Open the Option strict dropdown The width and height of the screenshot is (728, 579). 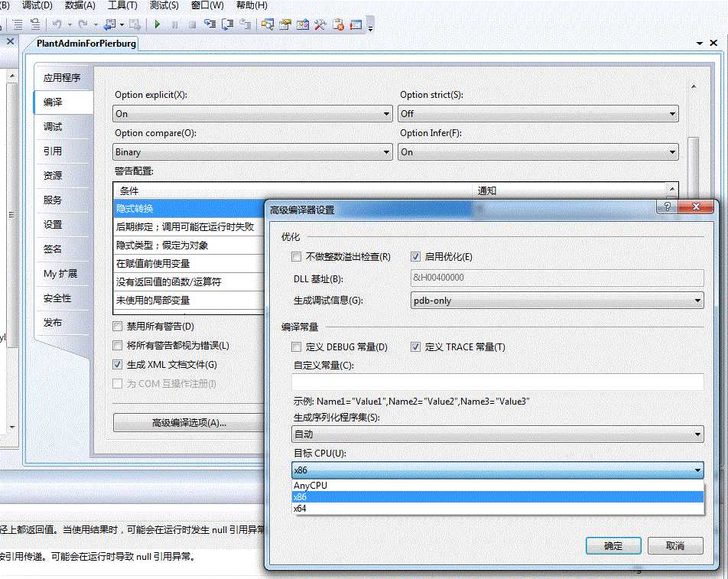538,114
